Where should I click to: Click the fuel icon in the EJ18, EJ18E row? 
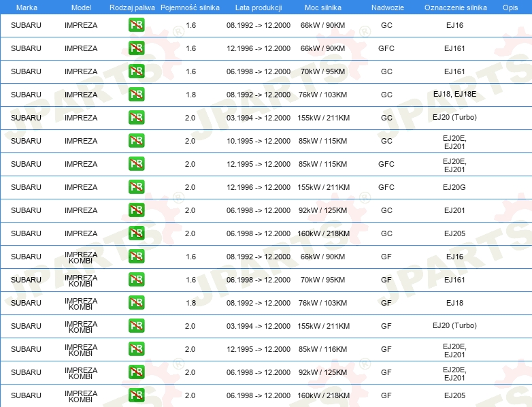136,95
